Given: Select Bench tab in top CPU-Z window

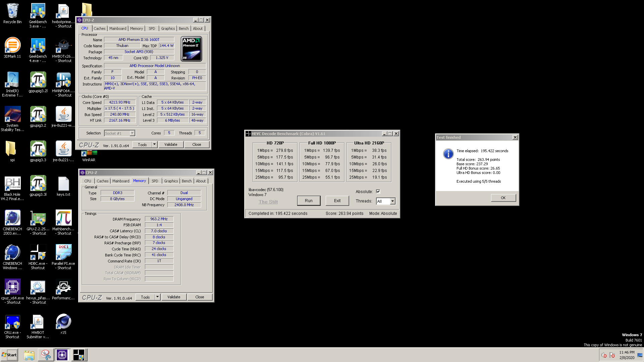Looking at the screenshot, I should tap(184, 28).
